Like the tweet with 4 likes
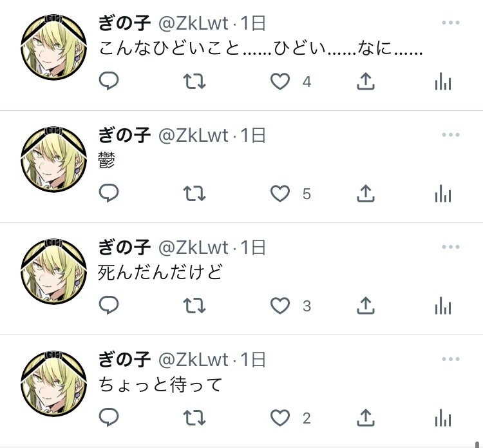483x448 pixels. point(280,81)
